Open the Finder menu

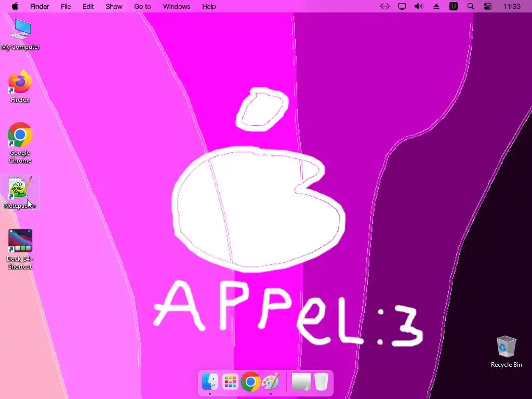click(x=39, y=6)
